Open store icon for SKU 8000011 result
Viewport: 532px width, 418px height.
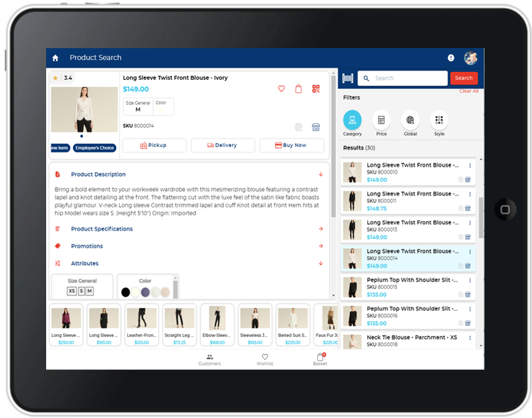point(468,208)
